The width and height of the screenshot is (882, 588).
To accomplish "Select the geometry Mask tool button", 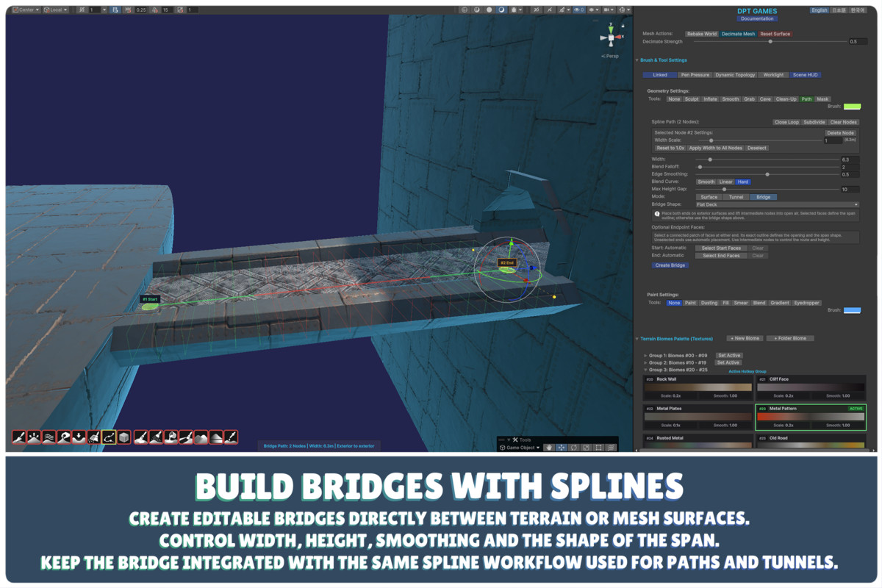I will (822, 98).
